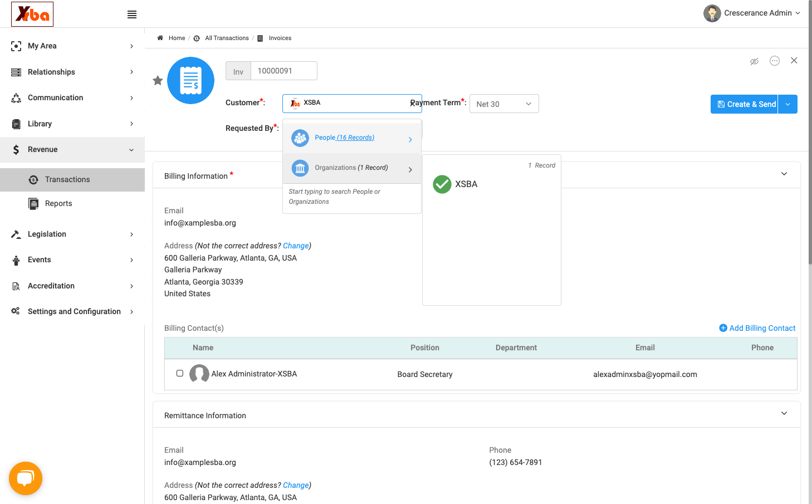Viewport: 812px width, 504px height.
Task: Toggle the crossed-eye visibility icon
Action: click(754, 61)
